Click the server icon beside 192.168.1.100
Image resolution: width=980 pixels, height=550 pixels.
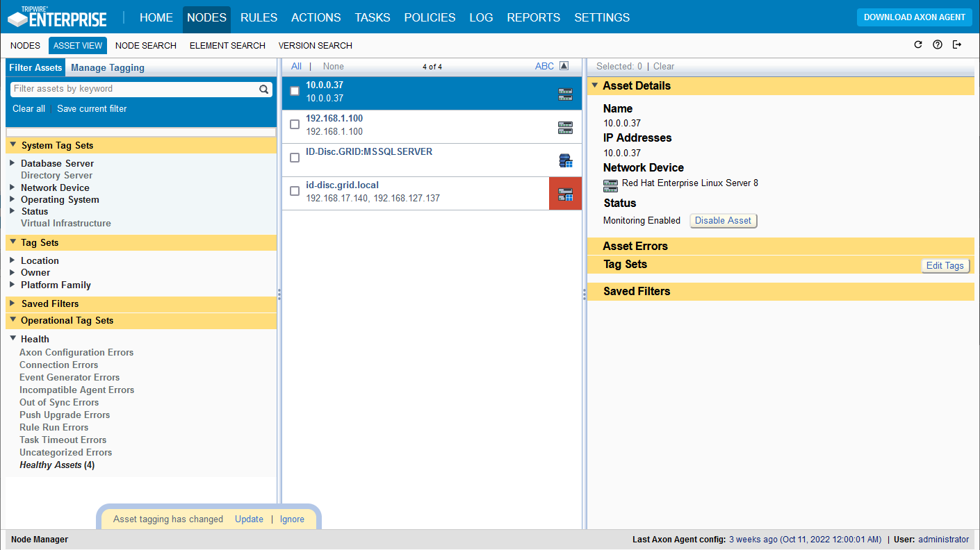(565, 126)
